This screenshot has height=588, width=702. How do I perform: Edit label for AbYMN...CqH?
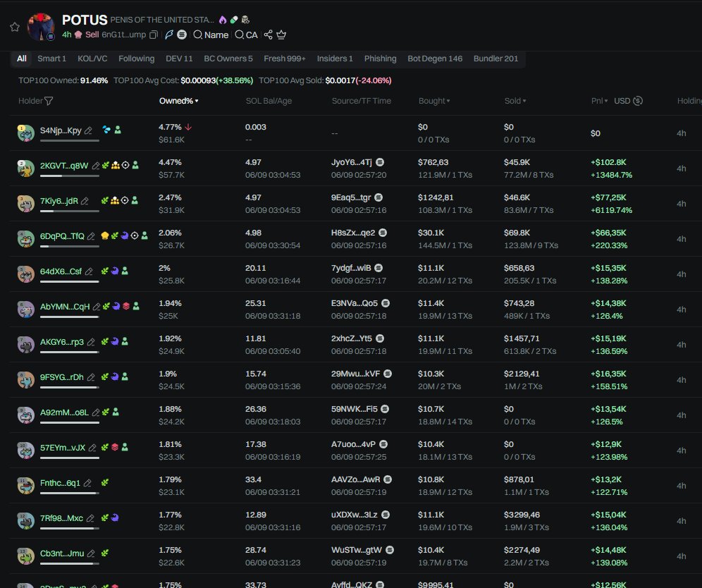coord(97,307)
